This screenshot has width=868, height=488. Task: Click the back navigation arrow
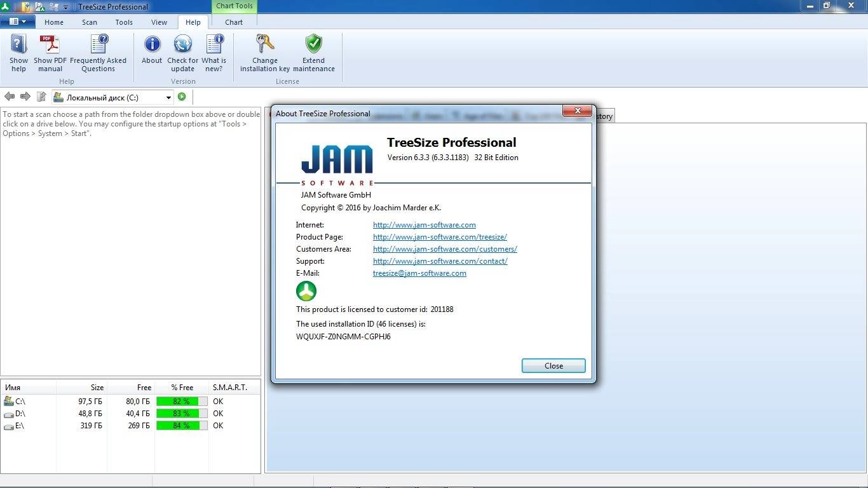pos(10,97)
